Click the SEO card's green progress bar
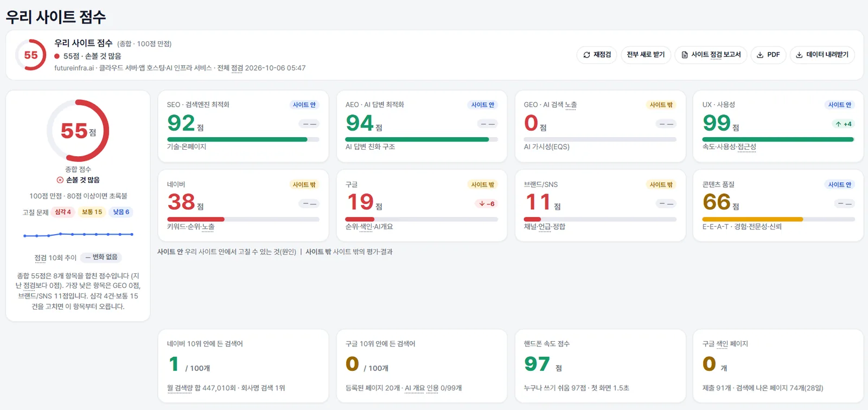Viewport: 868px width, 410px height. 243,139
